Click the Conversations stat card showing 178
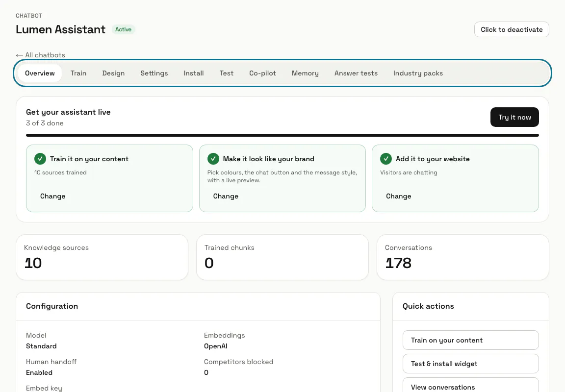 [462, 257]
